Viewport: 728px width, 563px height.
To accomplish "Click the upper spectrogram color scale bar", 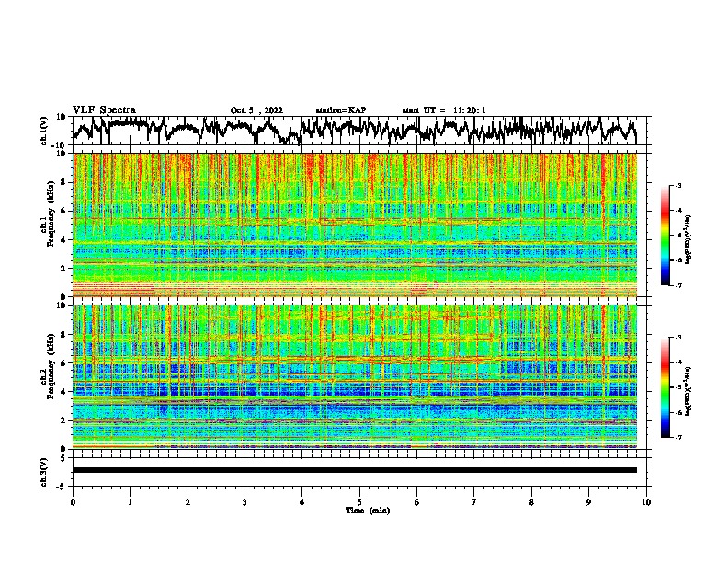I will coord(665,235).
